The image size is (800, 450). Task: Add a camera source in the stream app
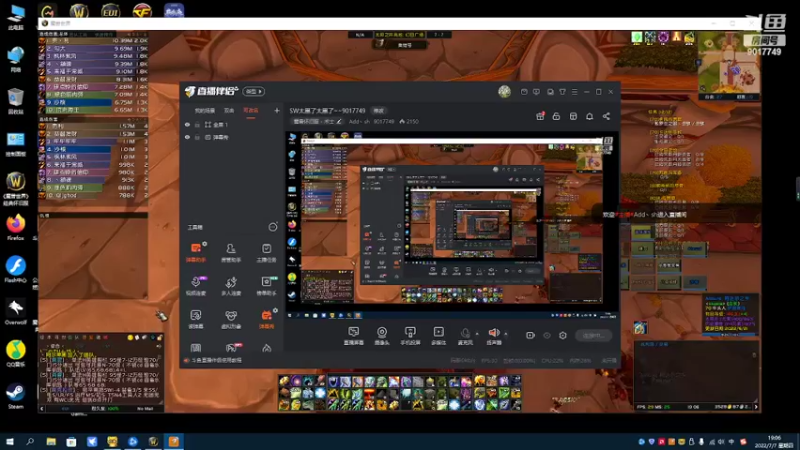382,336
